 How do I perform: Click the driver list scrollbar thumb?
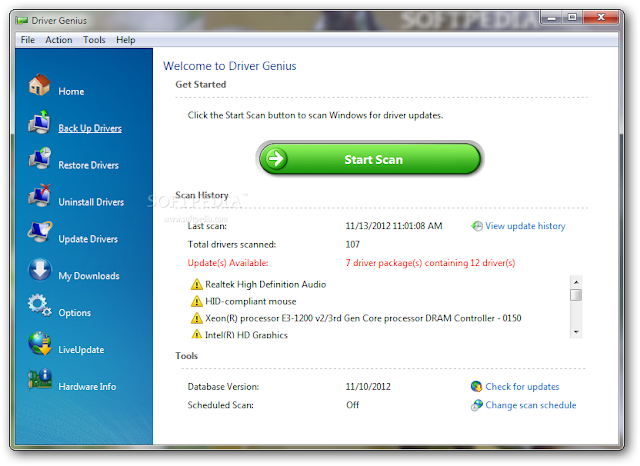pyautogui.click(x=576, y=295)
